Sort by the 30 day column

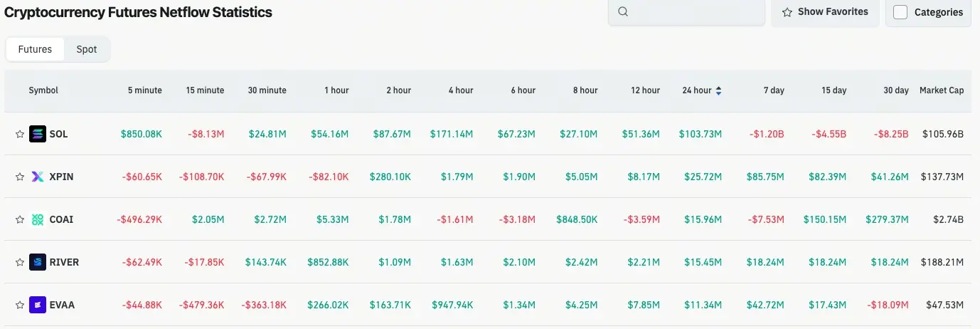click(x=896, y=90)
